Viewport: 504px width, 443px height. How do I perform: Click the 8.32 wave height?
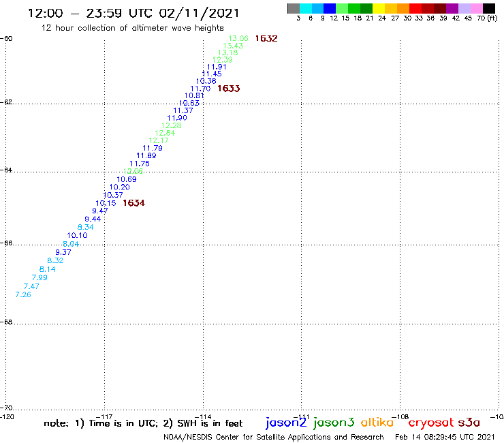[x=55, y=260]
